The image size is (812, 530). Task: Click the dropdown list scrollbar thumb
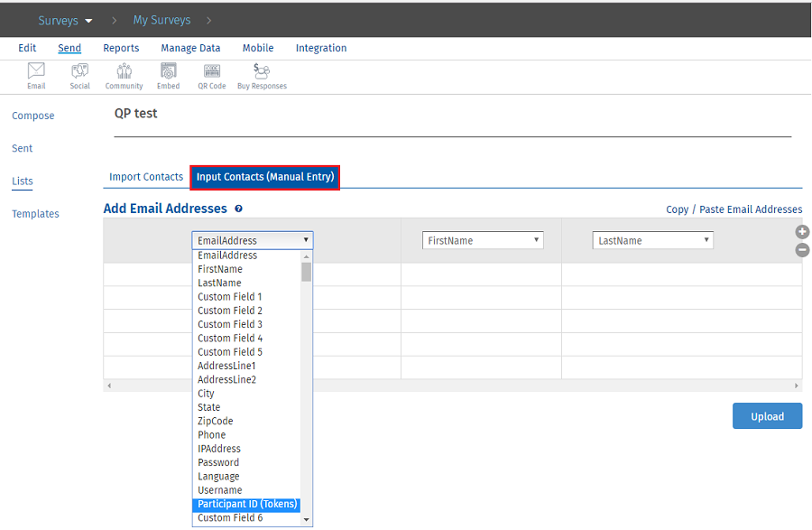[307, 272]
